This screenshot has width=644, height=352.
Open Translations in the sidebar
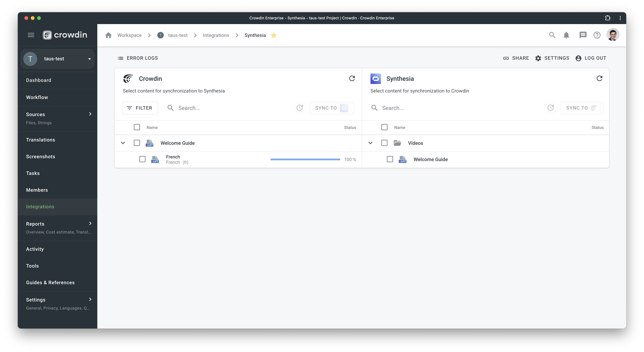pos(58,140)
